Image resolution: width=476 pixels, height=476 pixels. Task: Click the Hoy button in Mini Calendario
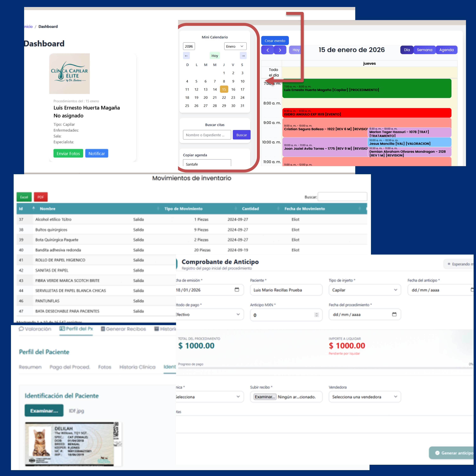[215, 56]
